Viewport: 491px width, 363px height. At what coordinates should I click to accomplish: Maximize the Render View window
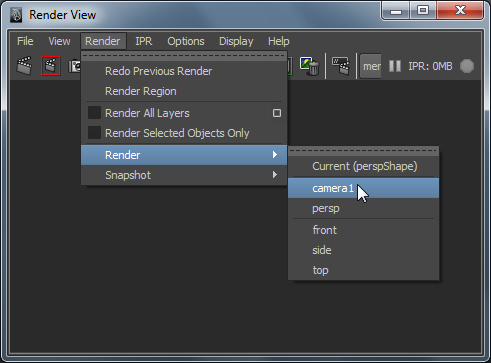423,11
